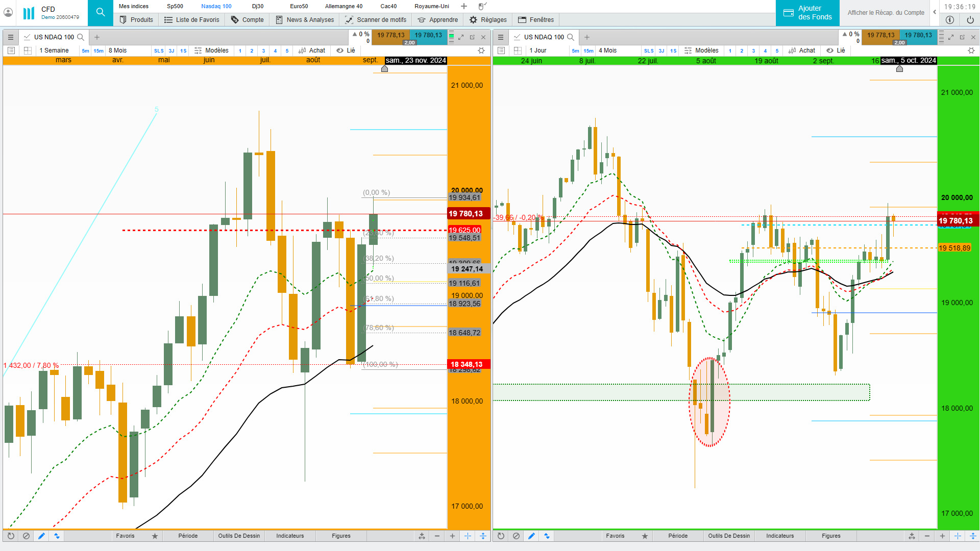Click date marker handle on left chart timeline

point(384,69)
